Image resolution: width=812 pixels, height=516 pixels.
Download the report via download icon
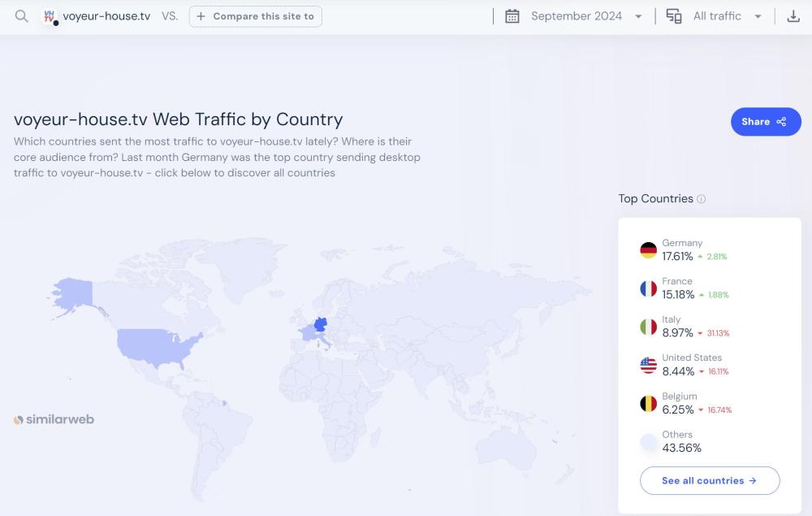click(x=793, y=16)
